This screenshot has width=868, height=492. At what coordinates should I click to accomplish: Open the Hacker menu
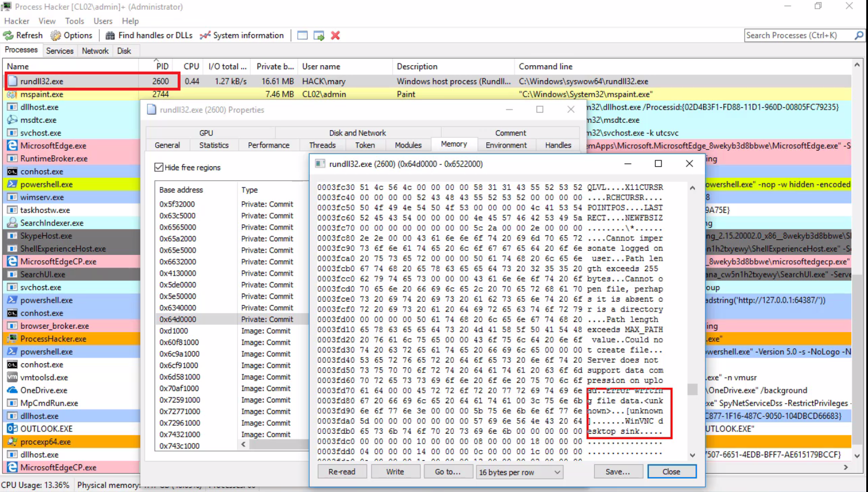(17, 21)
